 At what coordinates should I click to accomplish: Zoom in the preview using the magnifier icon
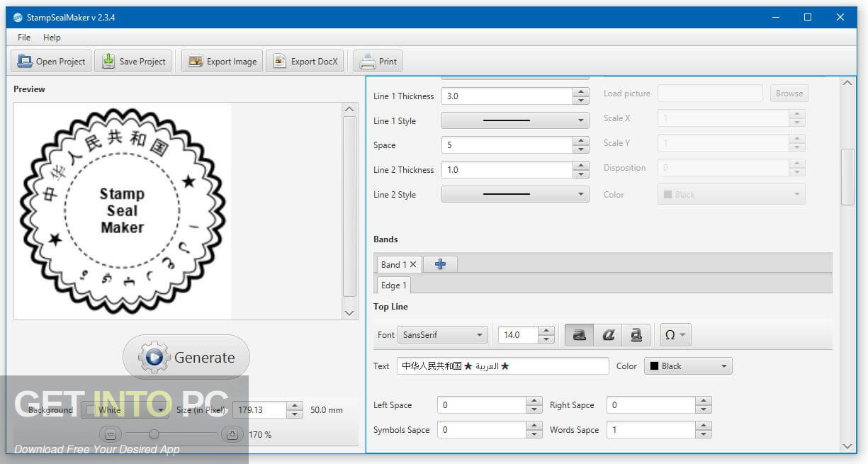pyautogui.click(x=232, y=434)
